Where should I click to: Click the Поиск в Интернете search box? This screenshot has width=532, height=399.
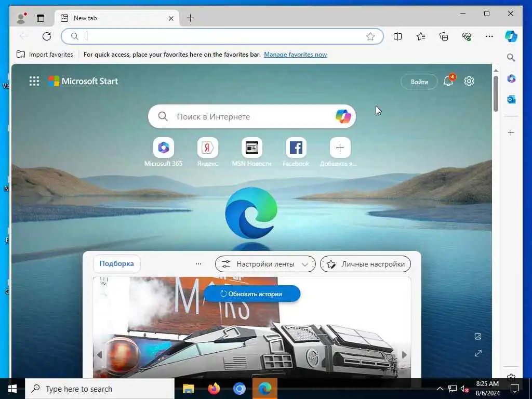point(252,116)
